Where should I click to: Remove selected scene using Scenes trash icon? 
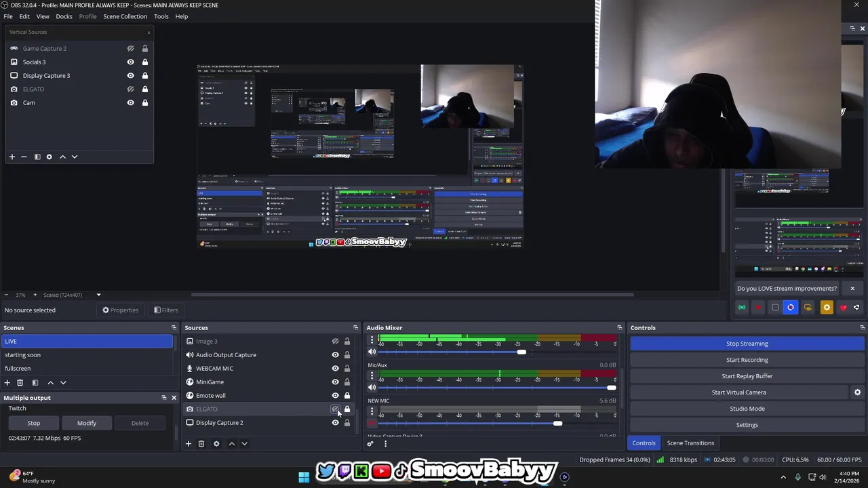[x=20, y=382]
